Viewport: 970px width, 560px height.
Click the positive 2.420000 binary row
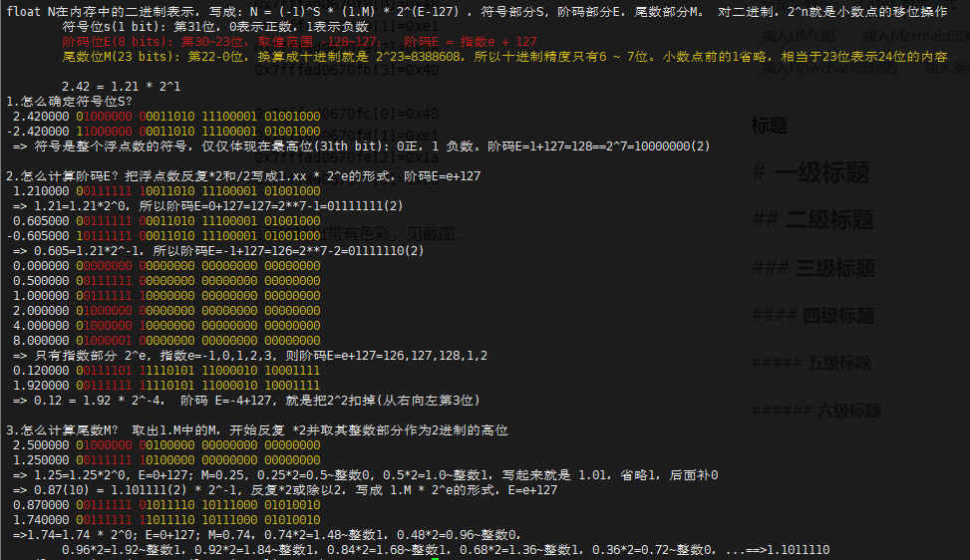tap(166, 117)
